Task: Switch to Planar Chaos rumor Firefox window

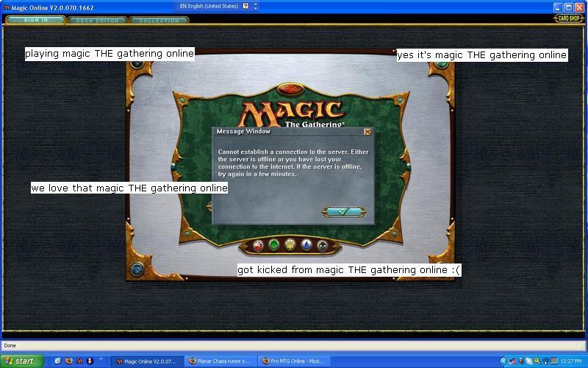Action: [x=221, y=361]
